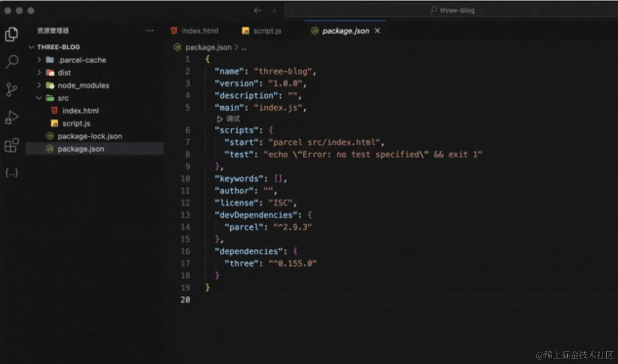Click line number 20 in the gutter
This screenshot has height=364, width=618.
[x=185, y=300]
